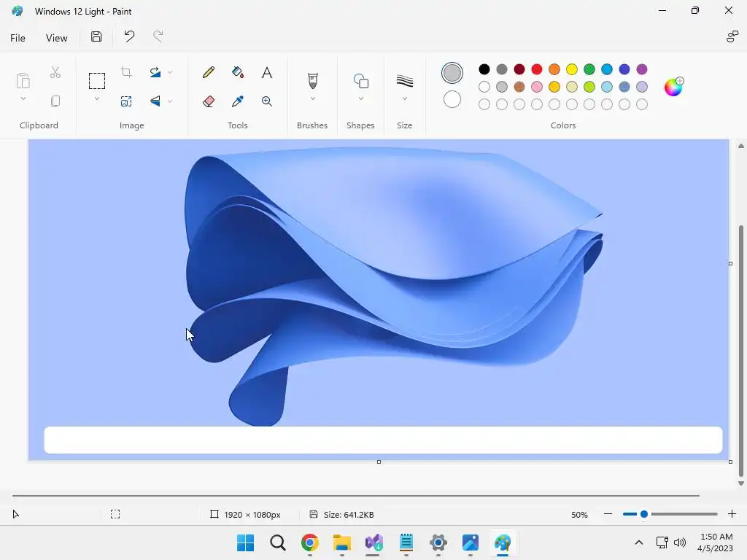
Task: Pick the dark green color swatch
Action: tap(589, 69)
